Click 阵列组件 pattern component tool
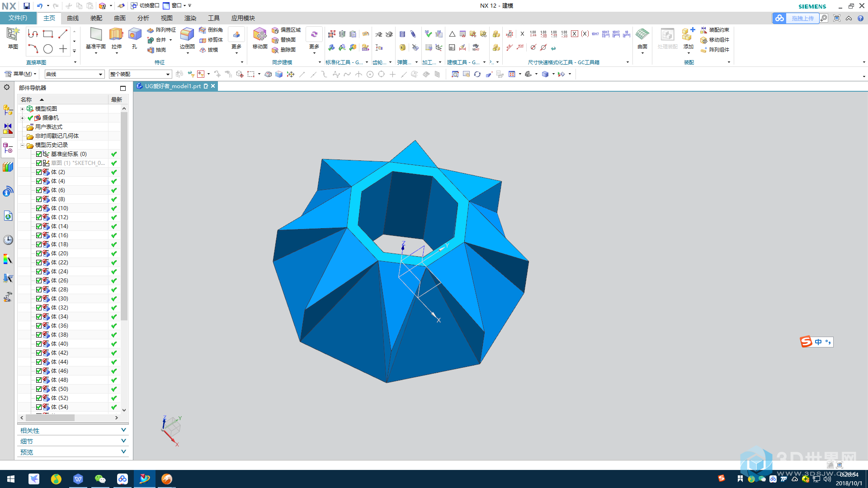 point(715,50)
